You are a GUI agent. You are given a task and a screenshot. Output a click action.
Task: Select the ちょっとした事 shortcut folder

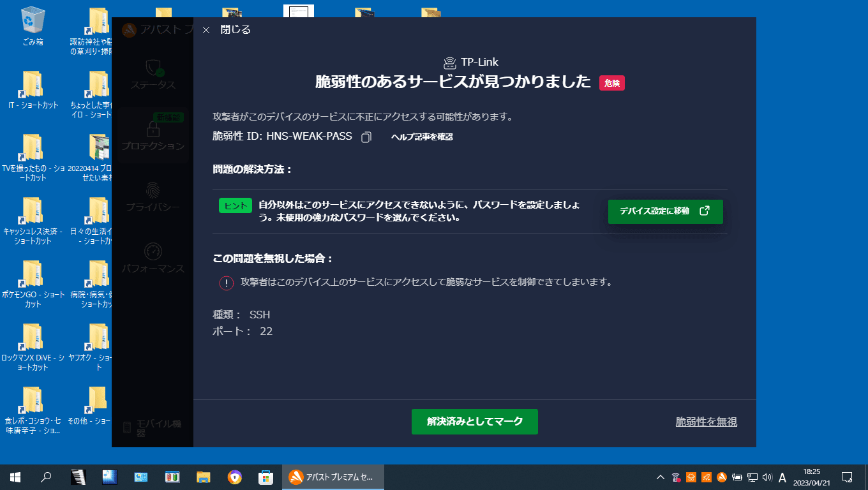[91, 95]
